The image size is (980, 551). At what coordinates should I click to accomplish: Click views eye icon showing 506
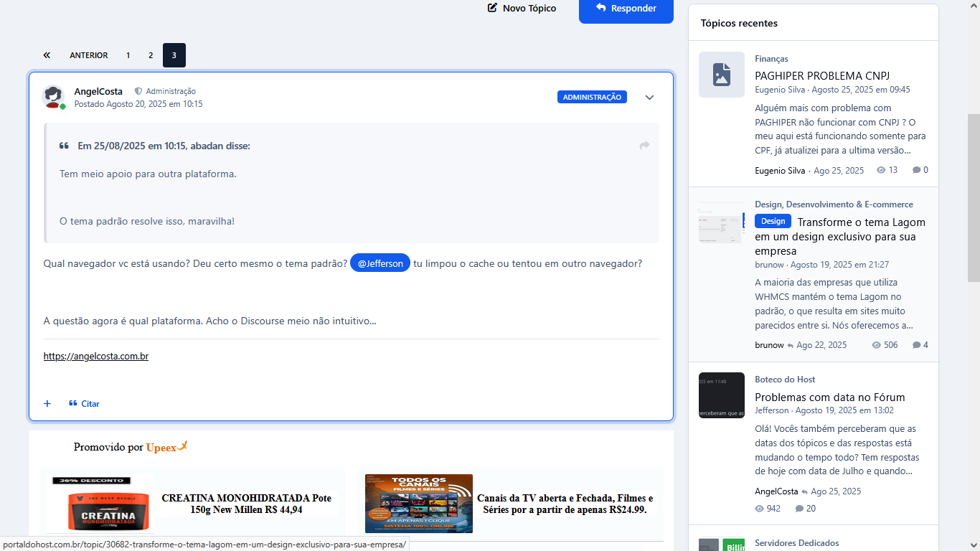tap(876, 345)
